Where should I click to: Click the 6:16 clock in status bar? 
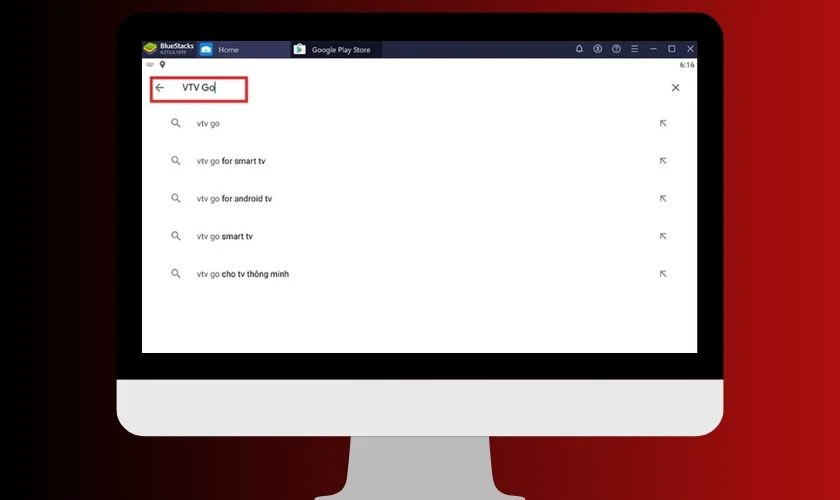(687, 65)
